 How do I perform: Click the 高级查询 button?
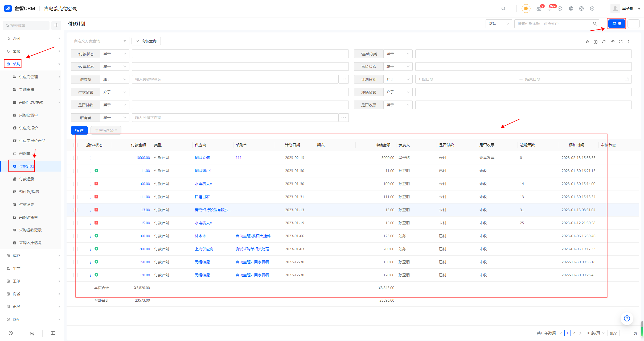pyautogui.click(x=146, y=41)
